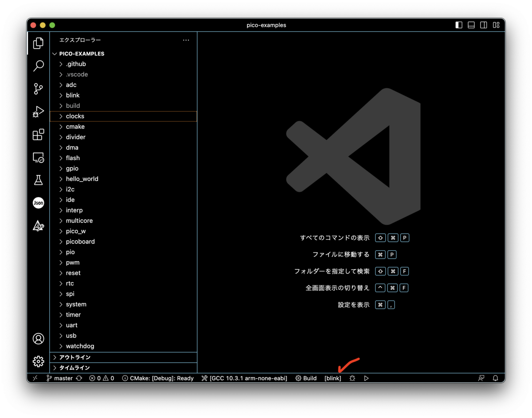Image resolution: width=532 pixels, height=418 pixels.
Task: Open the Manage gear menu
Action: [x=39, y=362]
